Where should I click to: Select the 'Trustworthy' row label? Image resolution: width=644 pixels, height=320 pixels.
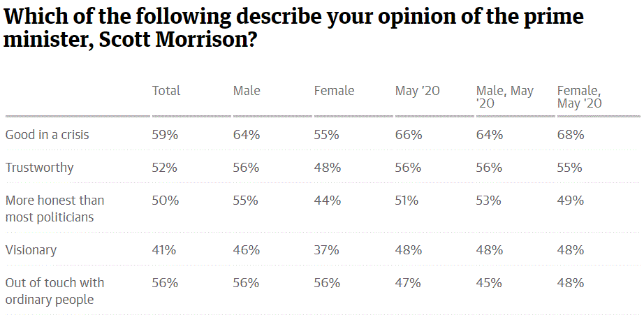(x=39, y=168)
